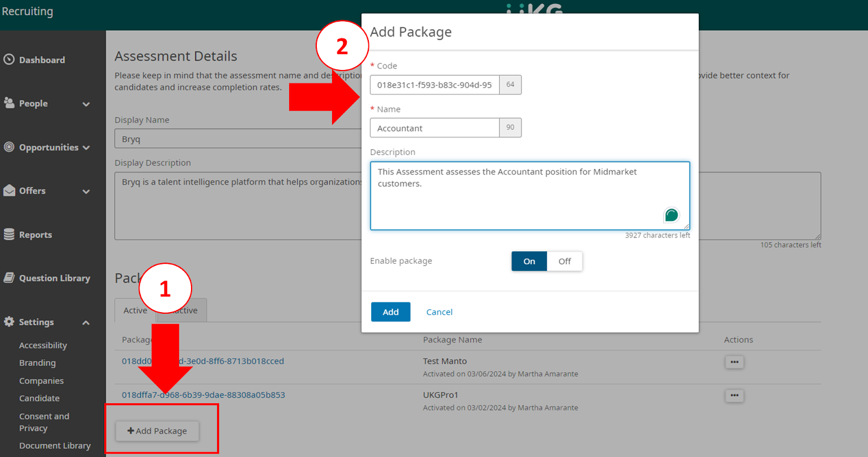The image size is (868, 457).
Task: Open actions menu for Test Manto package
Action: pyautogui.click(x=734, y=362)
